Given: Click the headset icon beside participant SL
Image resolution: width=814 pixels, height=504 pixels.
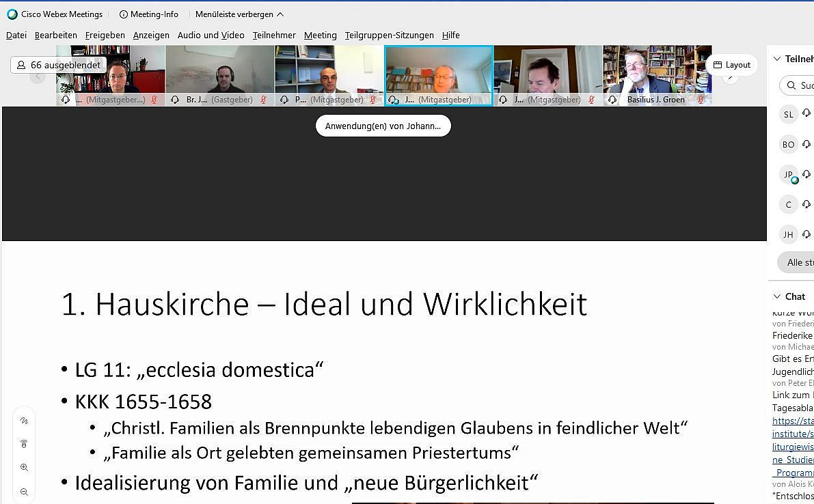Looking at the screenshot, I should pos(806,114).
